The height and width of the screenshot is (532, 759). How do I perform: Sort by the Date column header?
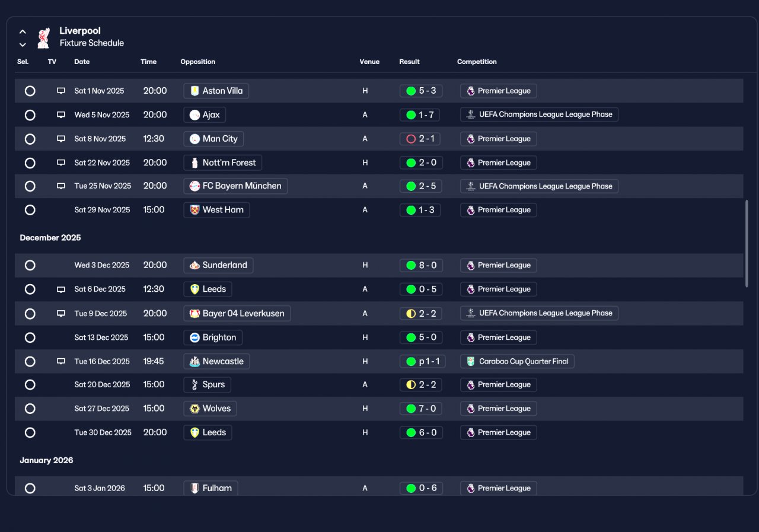pos(82,62)
